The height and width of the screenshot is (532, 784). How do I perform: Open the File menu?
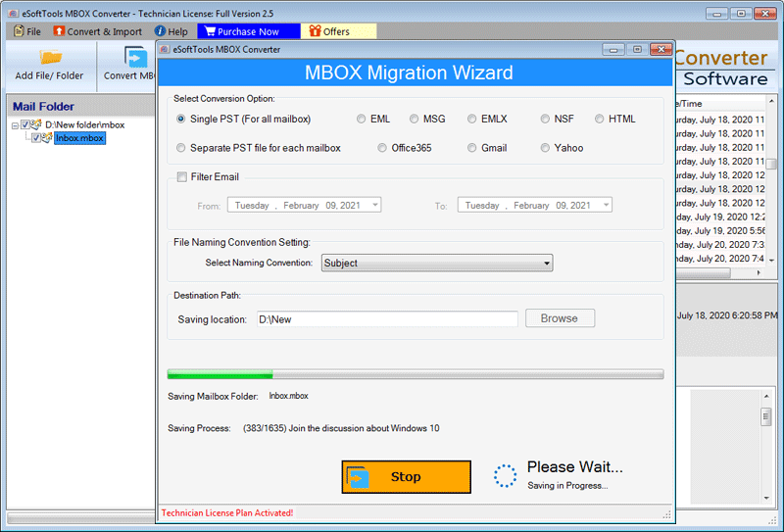[x=27, y=31]
